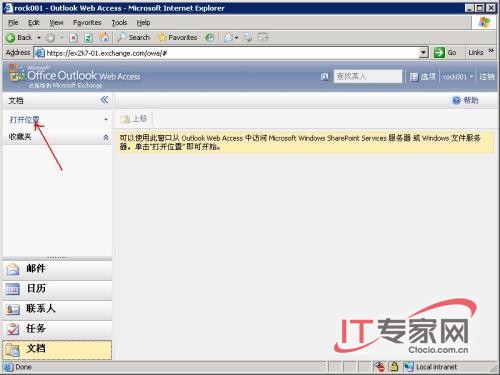Click the 查找某人 search input field

[368, 76]
